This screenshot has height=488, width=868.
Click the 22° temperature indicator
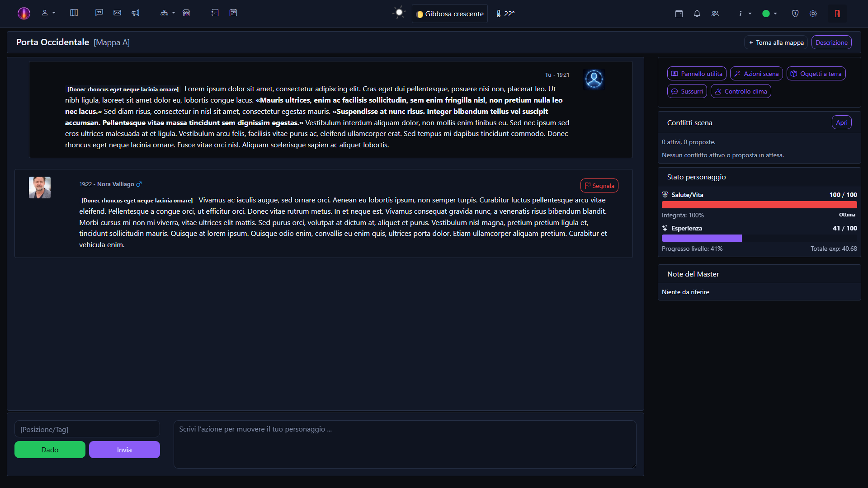pos(505,14)
